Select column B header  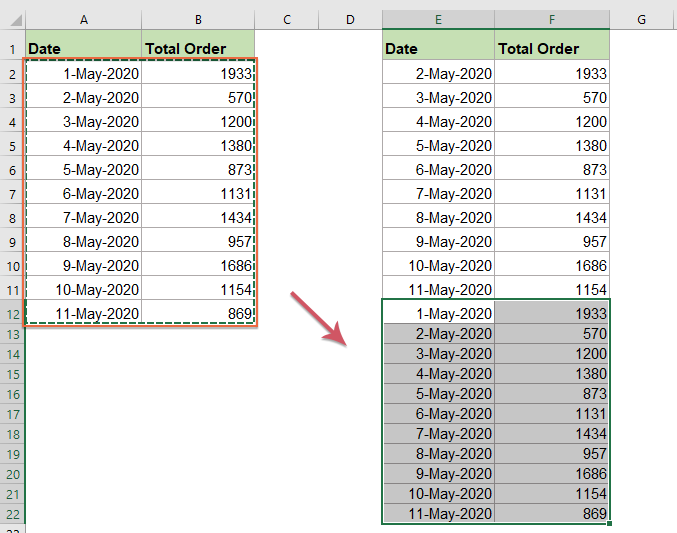pyautogui.click(x=198, y=19)
